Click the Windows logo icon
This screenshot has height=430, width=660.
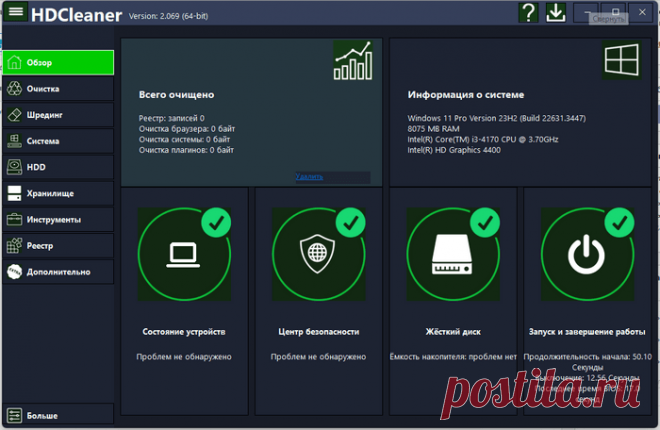622,60
